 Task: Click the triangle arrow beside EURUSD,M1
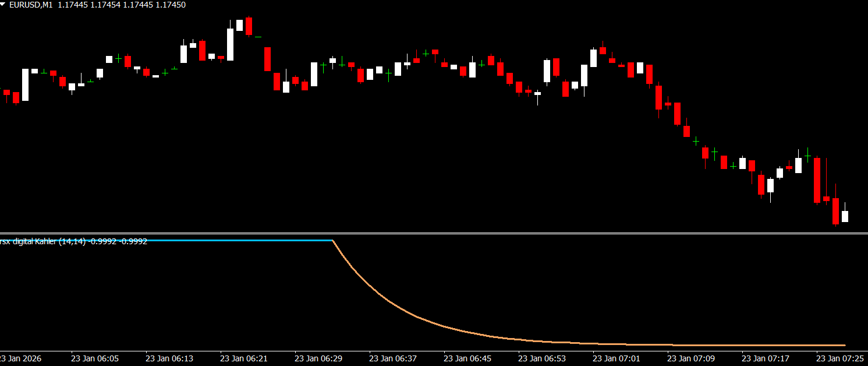point(3,5)
